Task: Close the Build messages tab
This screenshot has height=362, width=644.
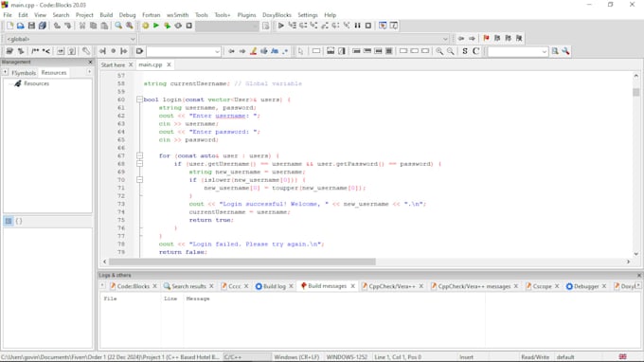Action: click(353, 286)
